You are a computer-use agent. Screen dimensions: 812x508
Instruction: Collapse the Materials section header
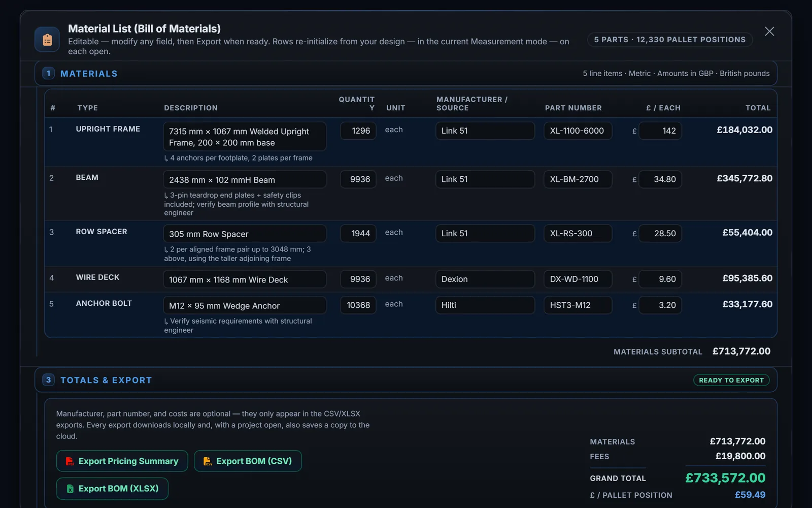(x=405, y=73)
